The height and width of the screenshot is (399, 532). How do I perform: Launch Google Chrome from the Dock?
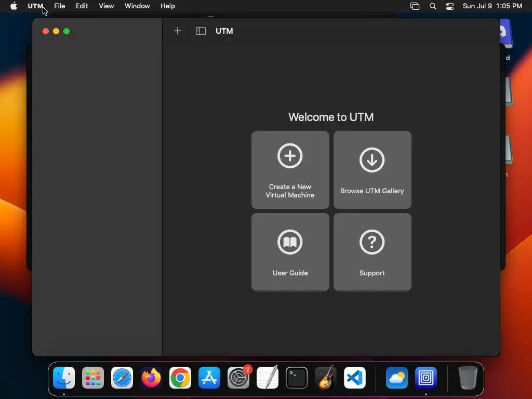(x=180, y=378)
